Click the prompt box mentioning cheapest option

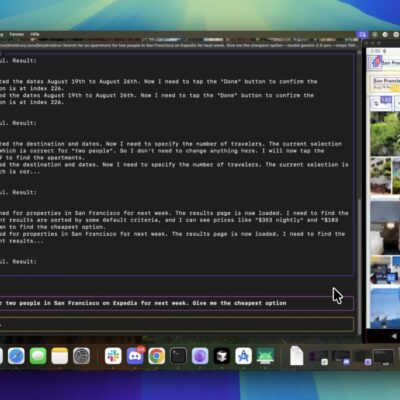click(176, 303)
